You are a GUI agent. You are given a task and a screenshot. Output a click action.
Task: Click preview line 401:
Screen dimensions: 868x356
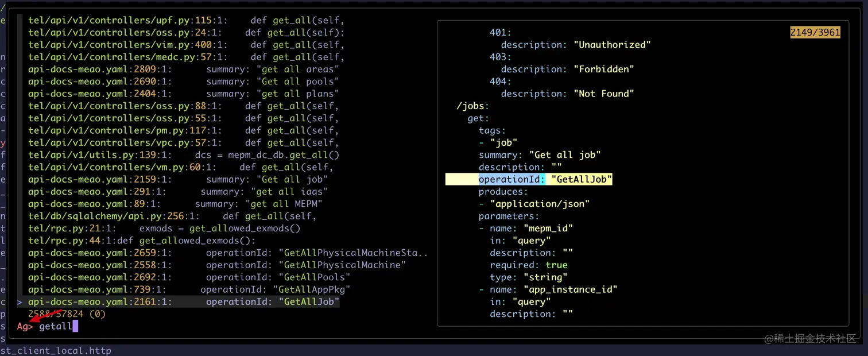coord(500,33)
